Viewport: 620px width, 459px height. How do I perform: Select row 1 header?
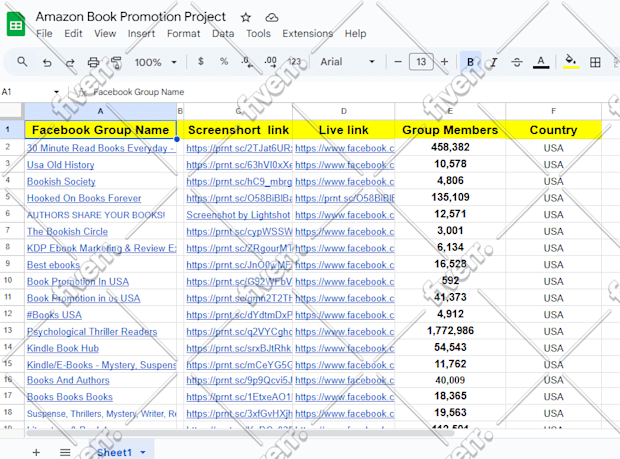(11, 129)
